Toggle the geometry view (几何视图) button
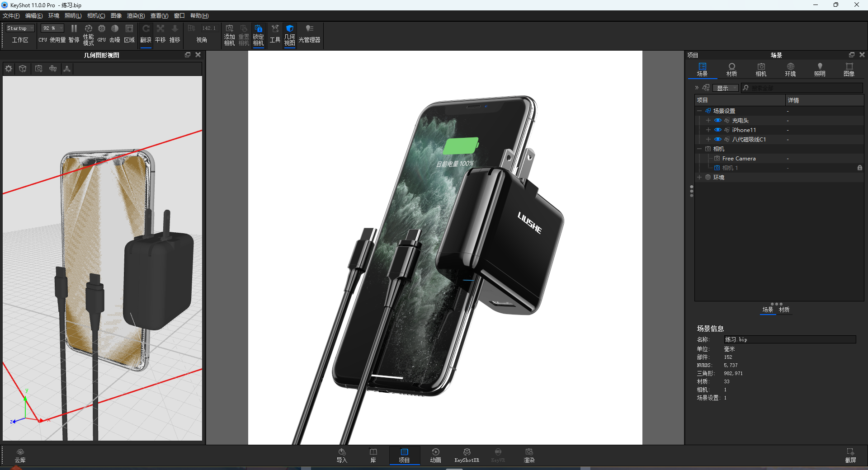Image resolution: width=868 pixels, height=470 pixels. tap(290, 35)
